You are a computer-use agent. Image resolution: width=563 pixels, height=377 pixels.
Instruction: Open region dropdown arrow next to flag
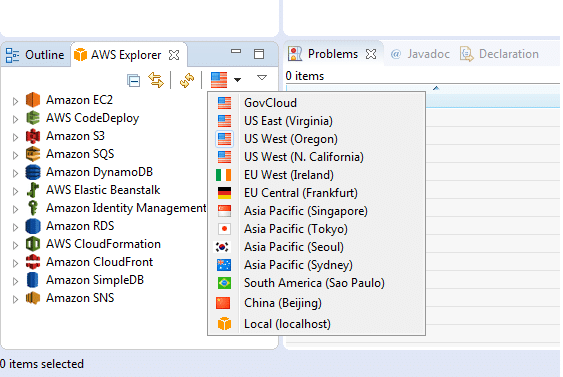point(237,80)
